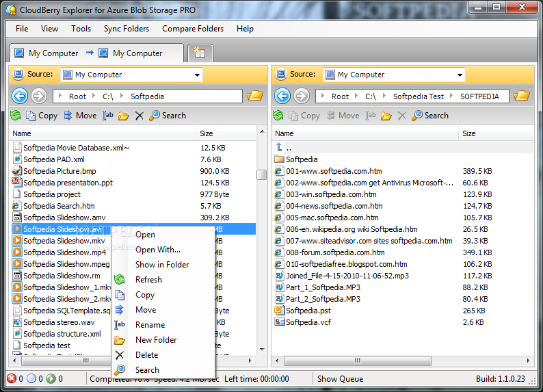
Task: Click the red error count status icon
Action: click(x=12, y=378)
